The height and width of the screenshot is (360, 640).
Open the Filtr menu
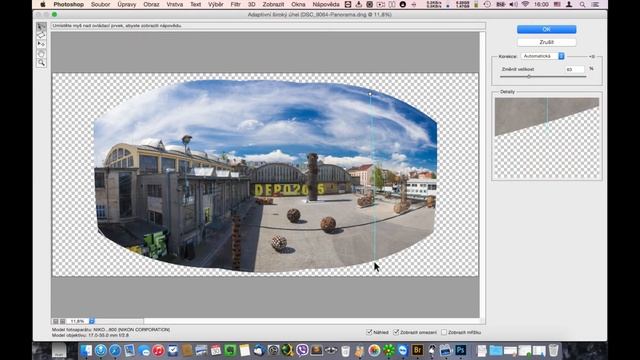point(236,4)
